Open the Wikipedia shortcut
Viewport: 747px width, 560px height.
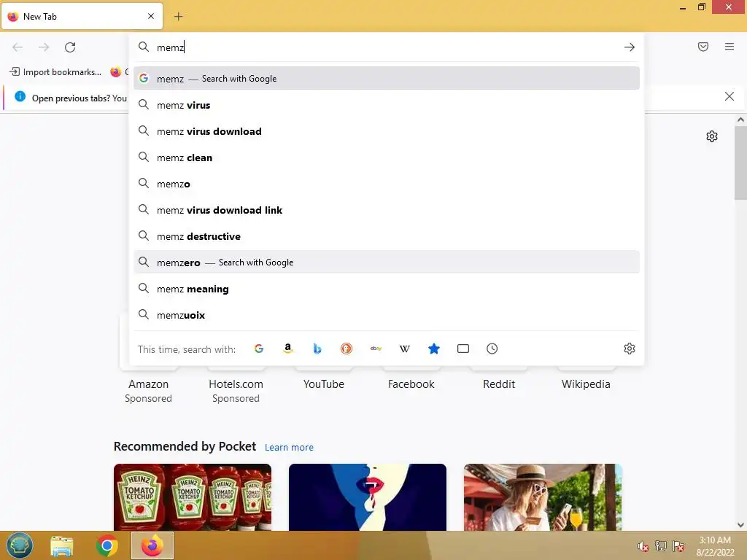click(x=586, y=384)
